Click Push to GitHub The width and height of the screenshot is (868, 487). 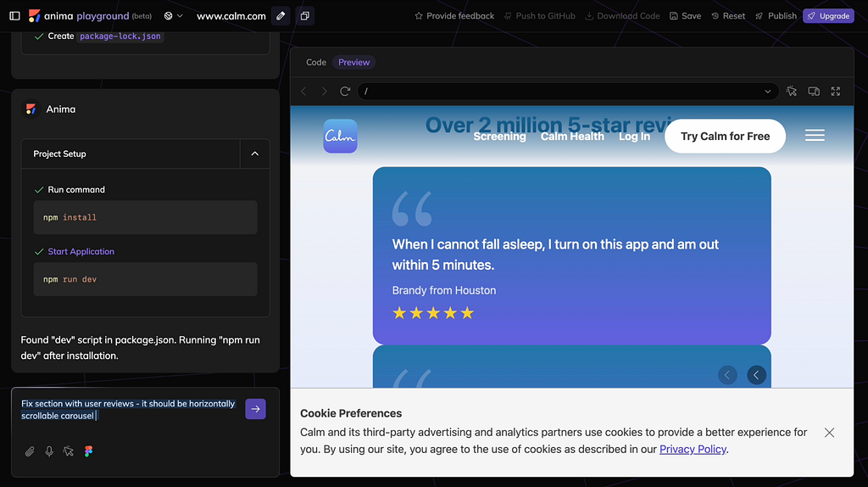tap(540, 16)
